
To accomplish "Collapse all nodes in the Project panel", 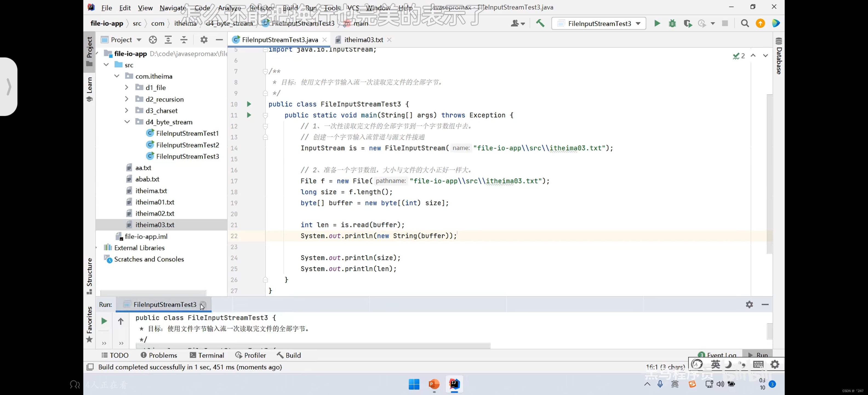I will pyautogui.click(x=184, y=40).
